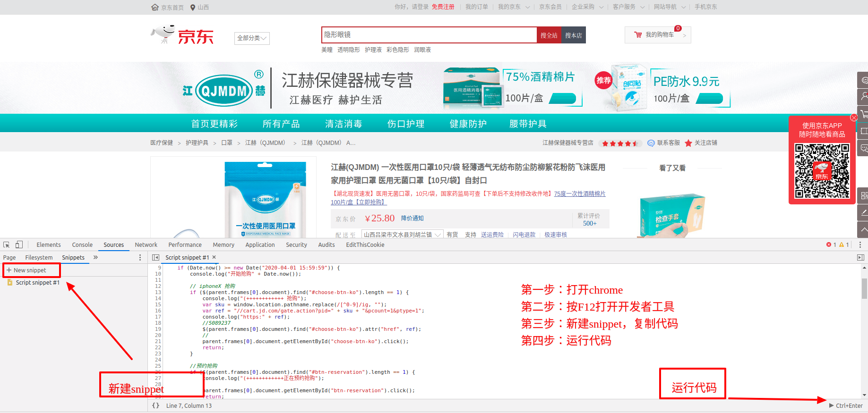This screenshot has height=413, width=868.
Task: Open the Application tab
Action: (x=260, y=244)
